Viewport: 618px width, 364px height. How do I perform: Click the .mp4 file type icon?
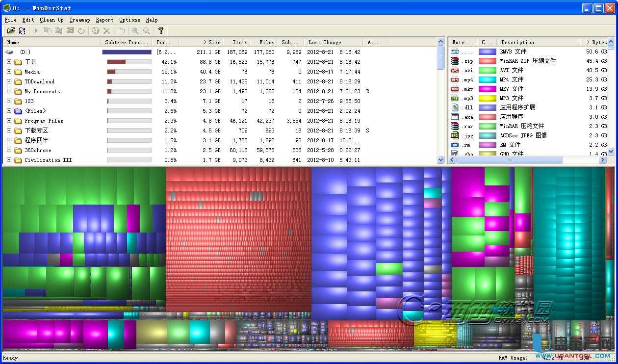click(x=455, y=79)
